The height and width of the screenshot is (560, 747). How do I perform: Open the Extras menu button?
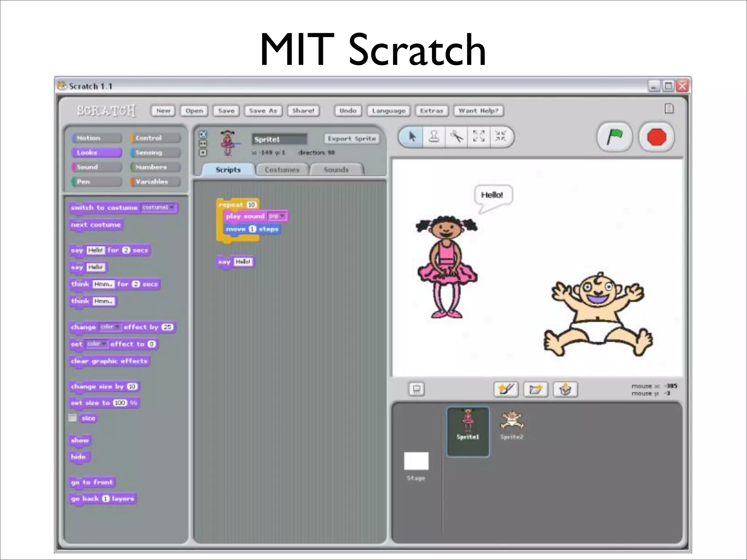431,111
